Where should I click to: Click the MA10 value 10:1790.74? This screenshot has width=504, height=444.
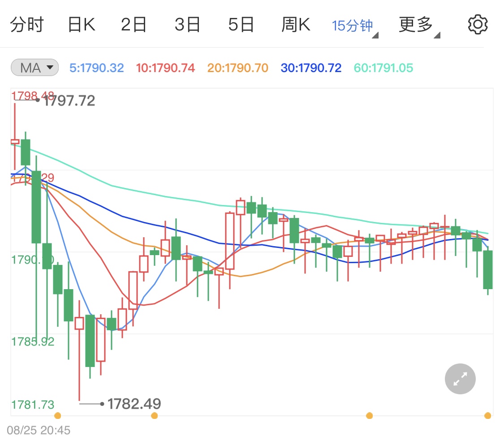(165, 68)
